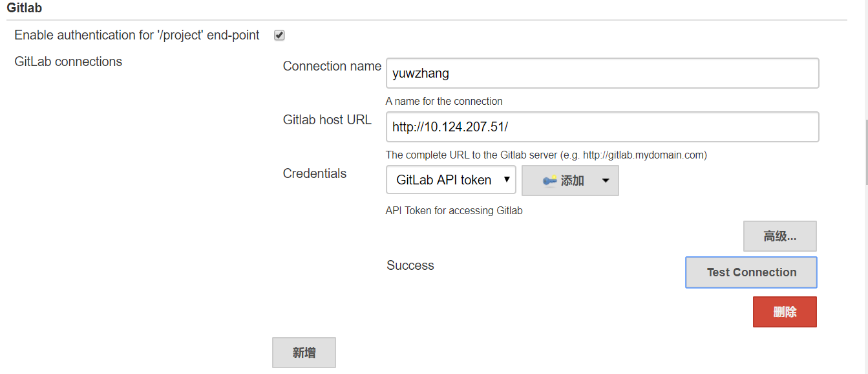Click the 'The complete URL to the Gitlab server' hint
The width and height of the screenshot is (868, 374).
546,155
